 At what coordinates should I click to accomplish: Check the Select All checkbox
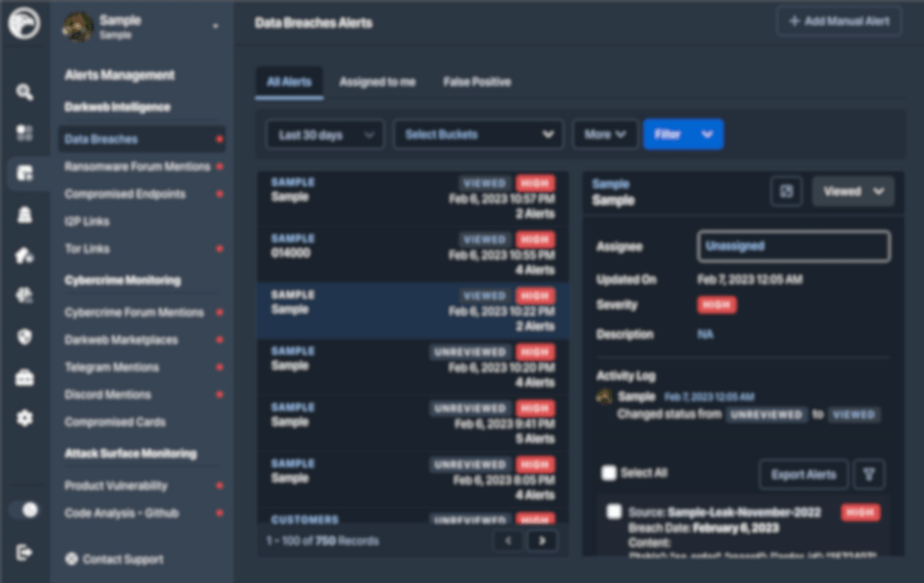tap(609, 473)
